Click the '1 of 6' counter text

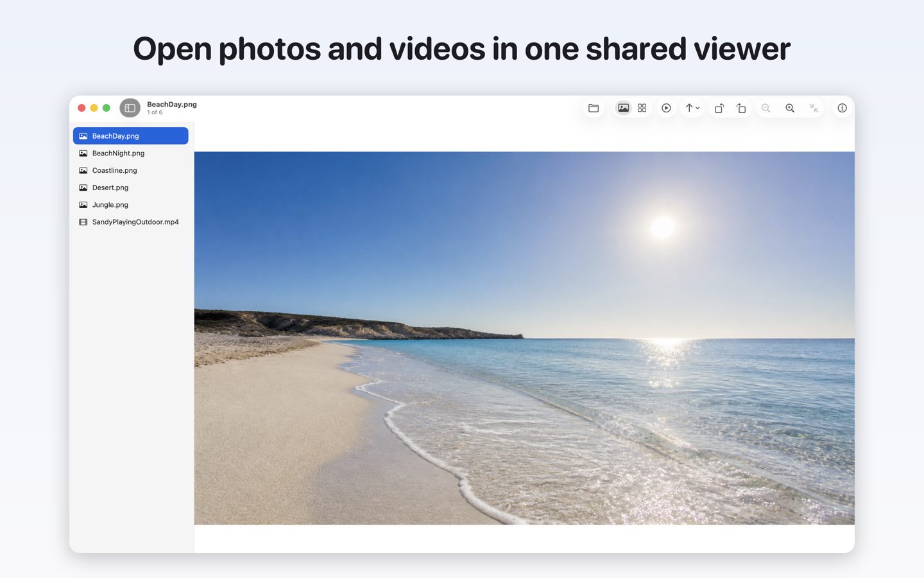coord(155,112)
